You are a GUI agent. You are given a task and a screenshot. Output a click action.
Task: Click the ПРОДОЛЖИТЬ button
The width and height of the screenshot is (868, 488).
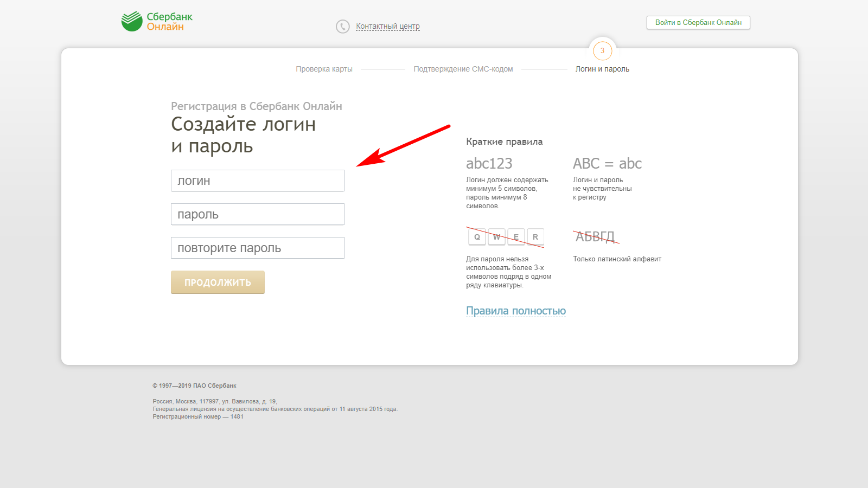tap(218, 282)
